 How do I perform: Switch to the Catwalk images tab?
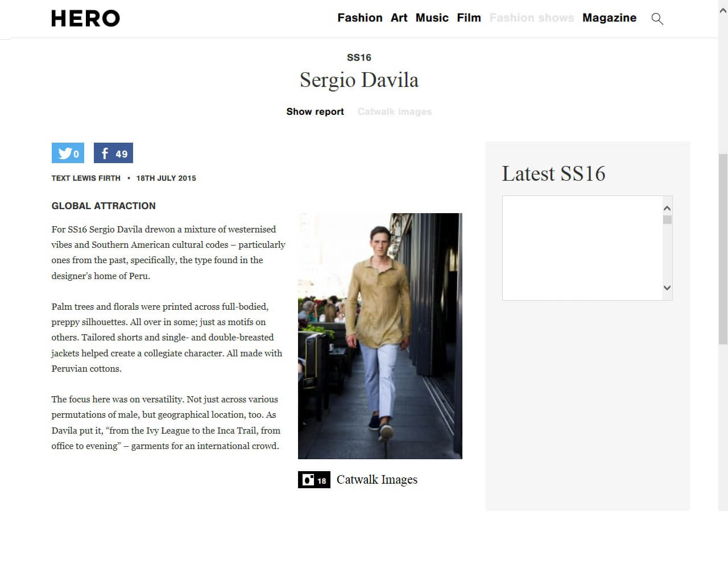coord(395,111)
